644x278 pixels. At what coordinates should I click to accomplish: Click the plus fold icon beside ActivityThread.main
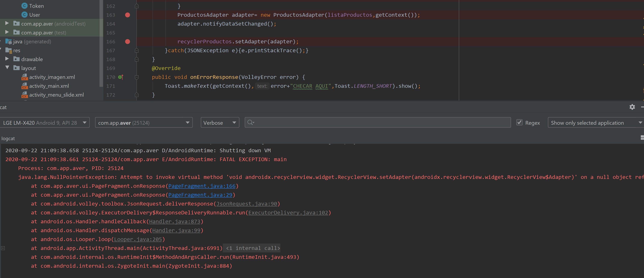click(3, 248)
